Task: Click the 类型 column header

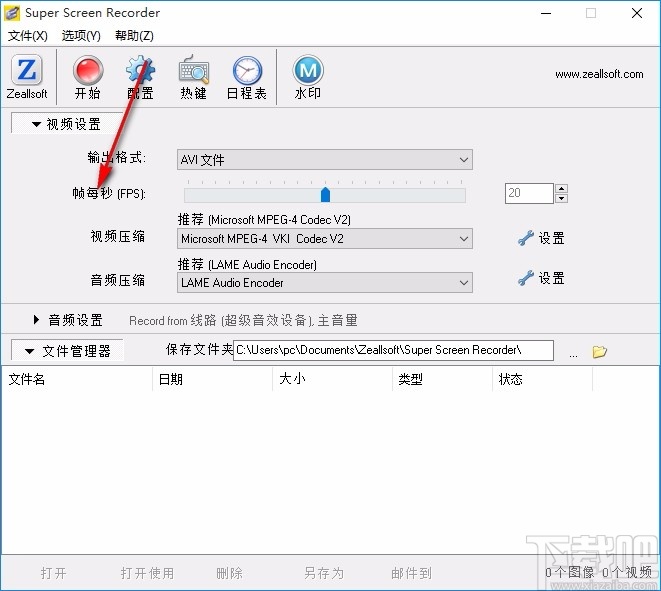Action: pyautogui.click(x=442, y=379)
